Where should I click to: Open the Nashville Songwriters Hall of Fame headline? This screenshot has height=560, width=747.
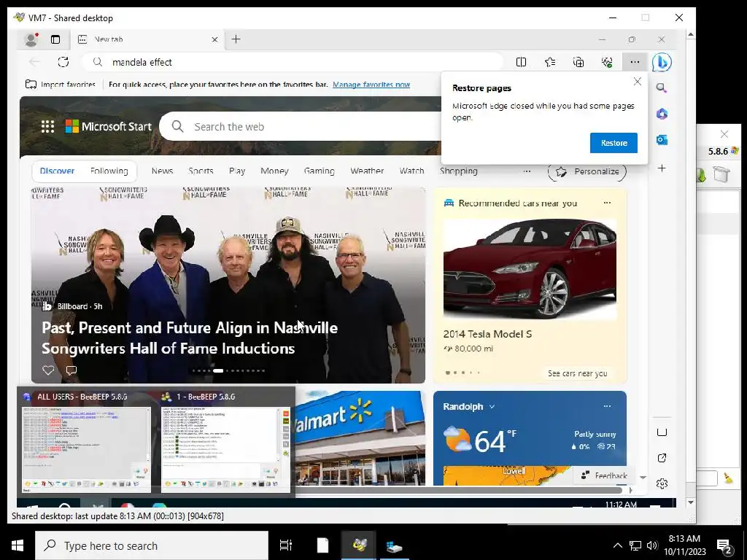point(190,338)
